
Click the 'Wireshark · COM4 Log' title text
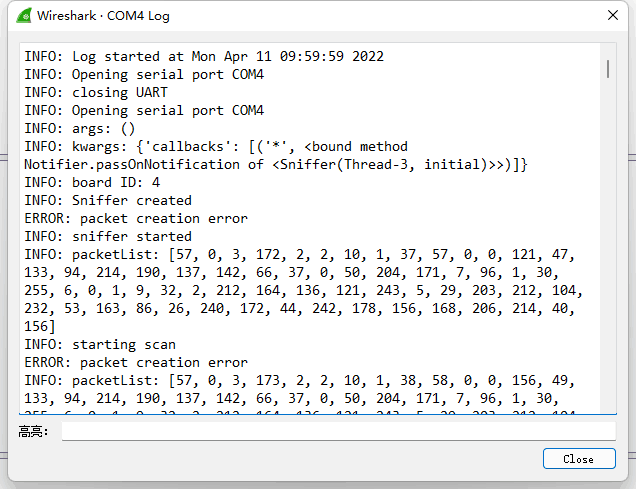click(x=103, y=16)
